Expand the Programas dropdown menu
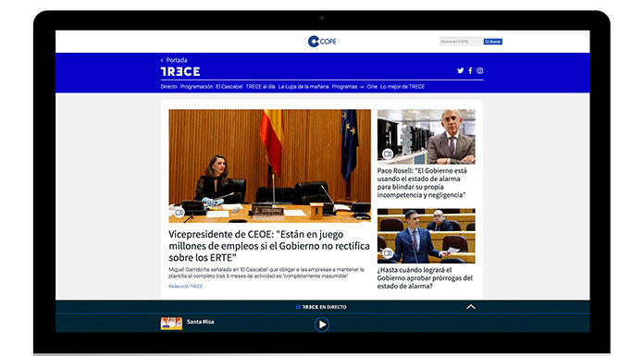The width and height of the screenshot is (644, 356). tap(348, 87)
